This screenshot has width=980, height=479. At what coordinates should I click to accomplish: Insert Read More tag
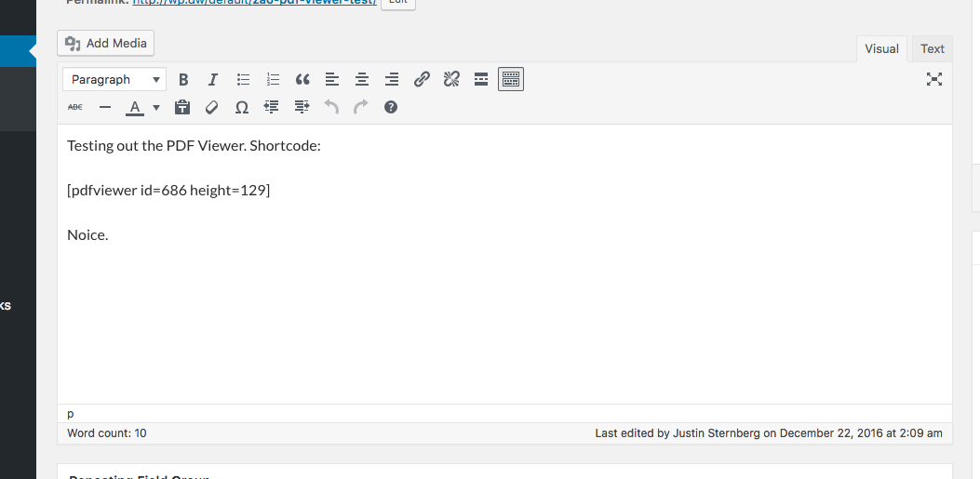pos(480,79)
